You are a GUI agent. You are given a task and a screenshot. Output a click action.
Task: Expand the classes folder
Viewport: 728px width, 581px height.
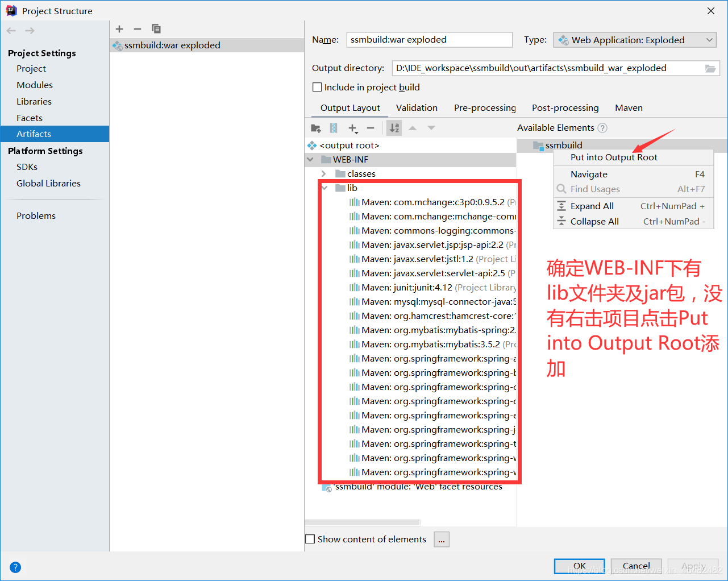pyautogui.click(x=324, y=173)
